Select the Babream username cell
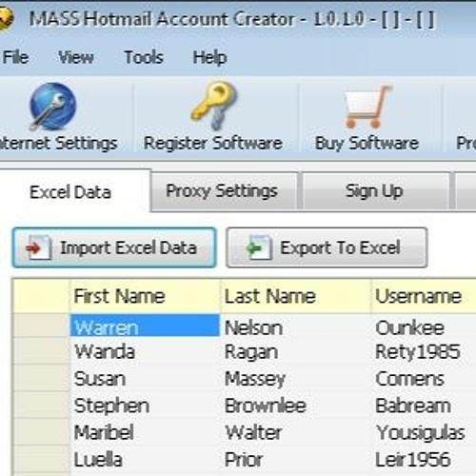Screen dimensions: 476x476 tap(424, 405)
